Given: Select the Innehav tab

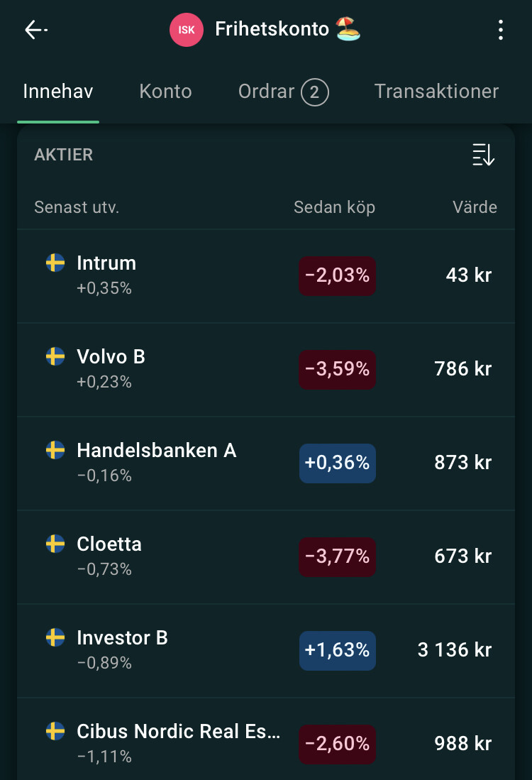Looking at the screenshot, I should (x=58, y=92).
